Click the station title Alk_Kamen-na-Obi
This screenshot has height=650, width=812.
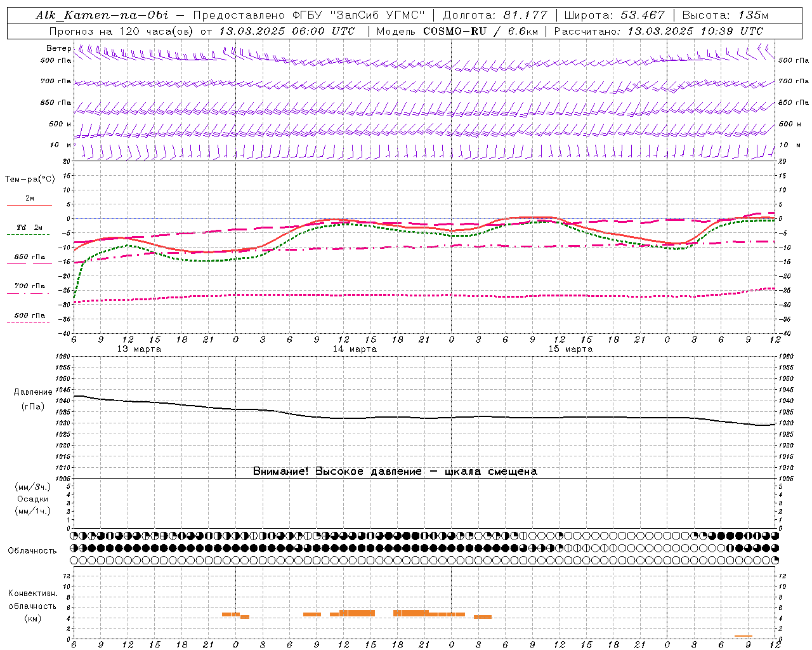pos(102,15)
